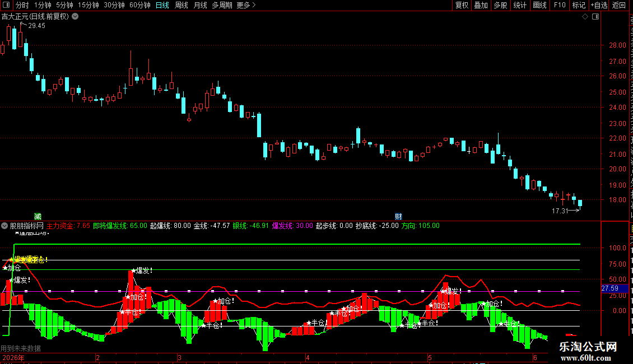
Task: Click the 复权 button
Action: pos(462,5)
